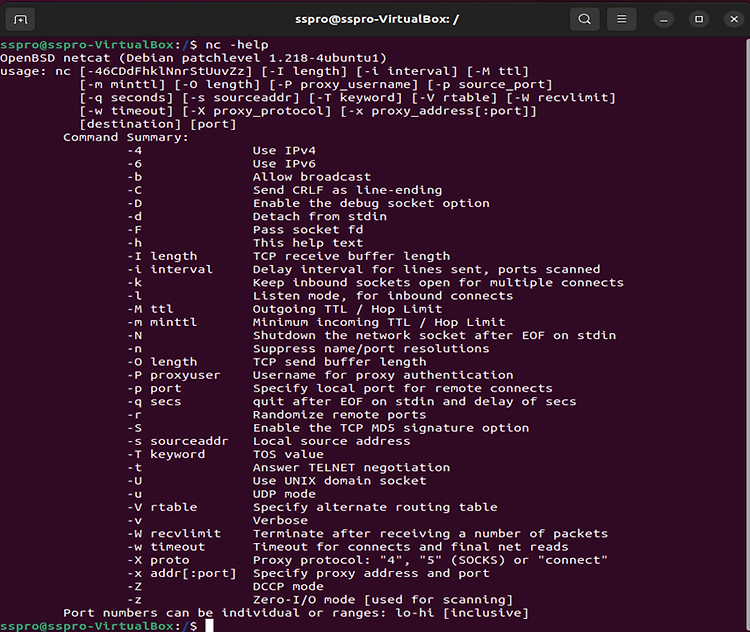Open the terminal search tool
Image resolution: width=750 pixels, height=632 pixels.
tap(585, 19)
